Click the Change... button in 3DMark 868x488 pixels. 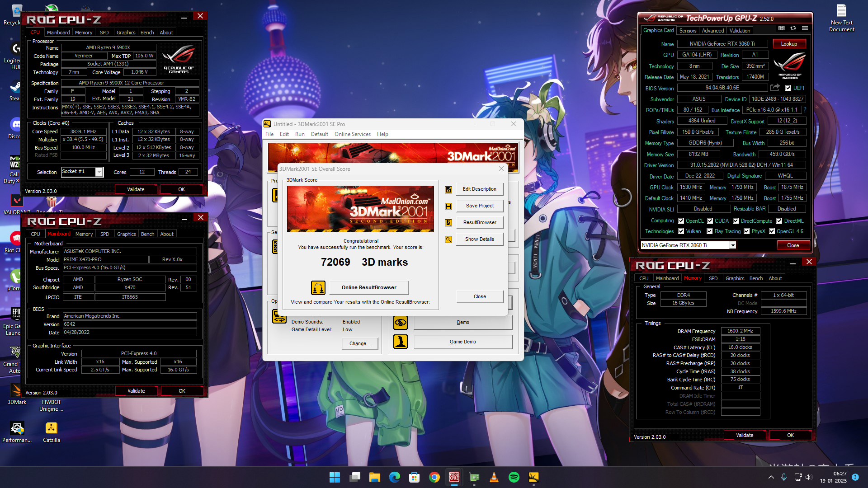[359, 344]
